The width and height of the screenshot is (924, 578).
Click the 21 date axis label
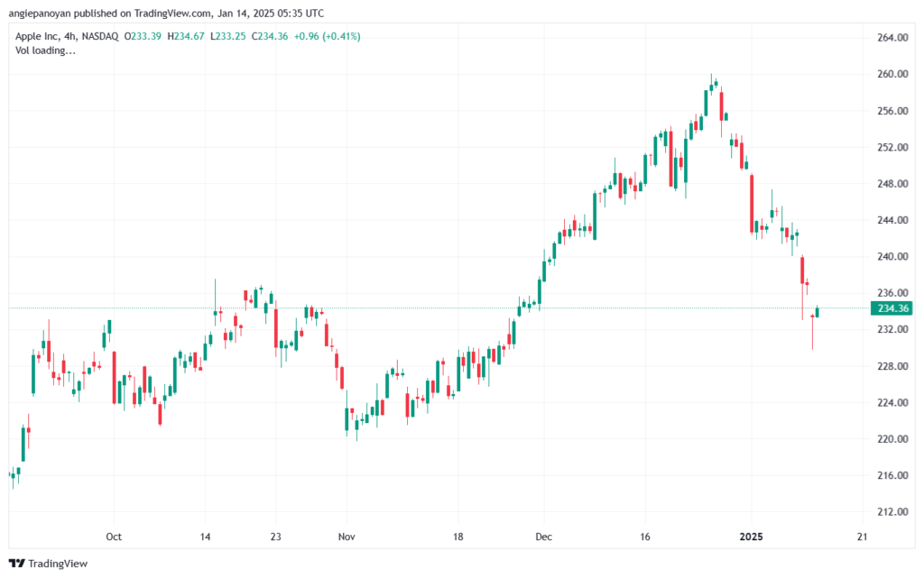pos(863,537)
